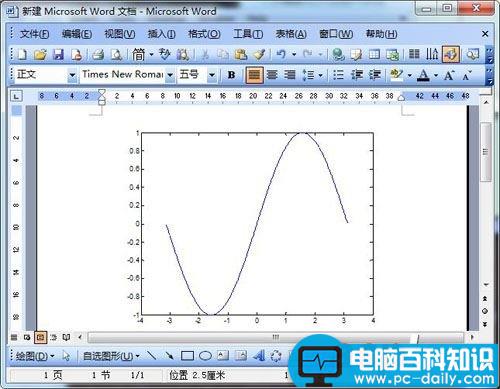
Task: Open the 编辑(E) menu
Action: [x=77, y=34]
